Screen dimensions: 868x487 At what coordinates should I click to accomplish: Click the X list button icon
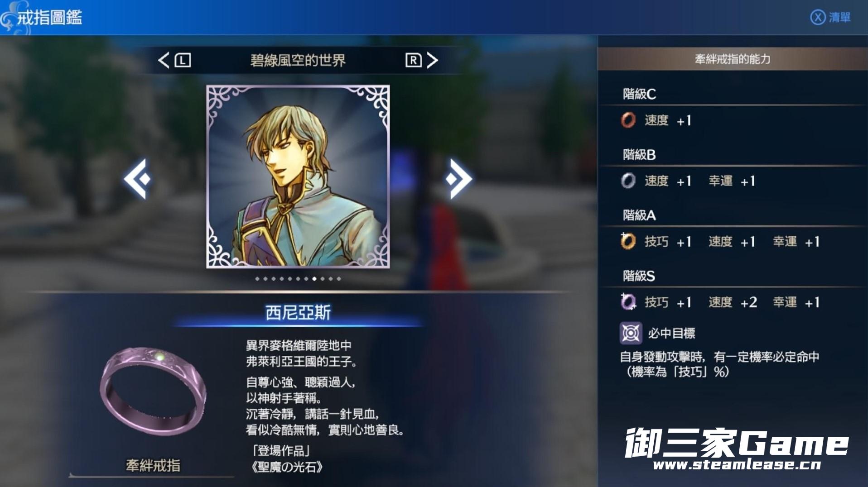tap(818, 17)
